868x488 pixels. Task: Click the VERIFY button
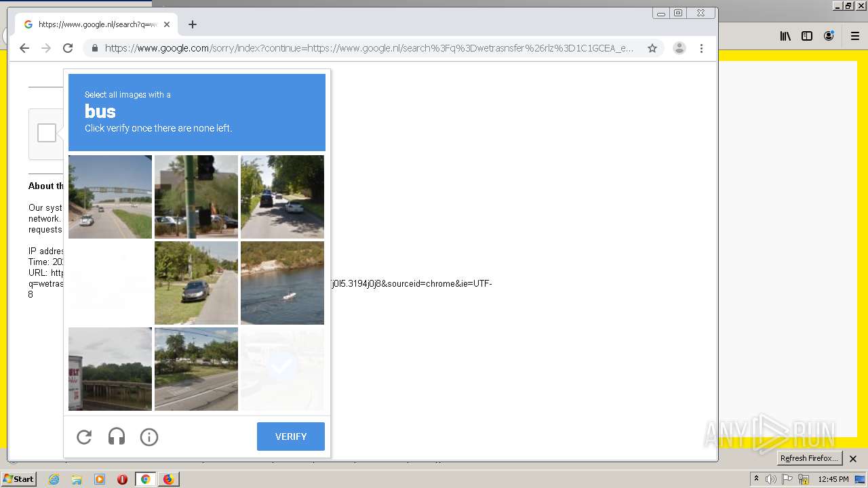291,436
